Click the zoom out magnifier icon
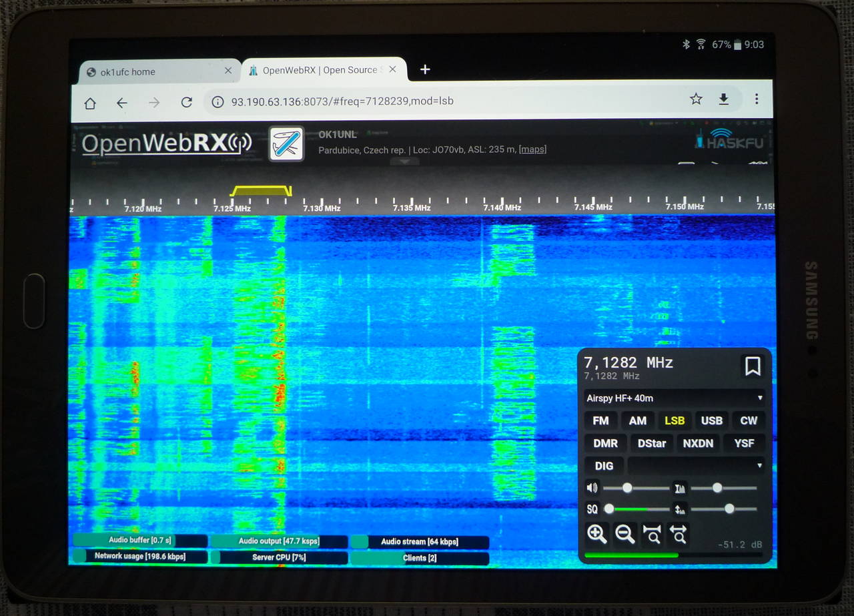Viewport: 854px width, 616px height. (624, 534)
